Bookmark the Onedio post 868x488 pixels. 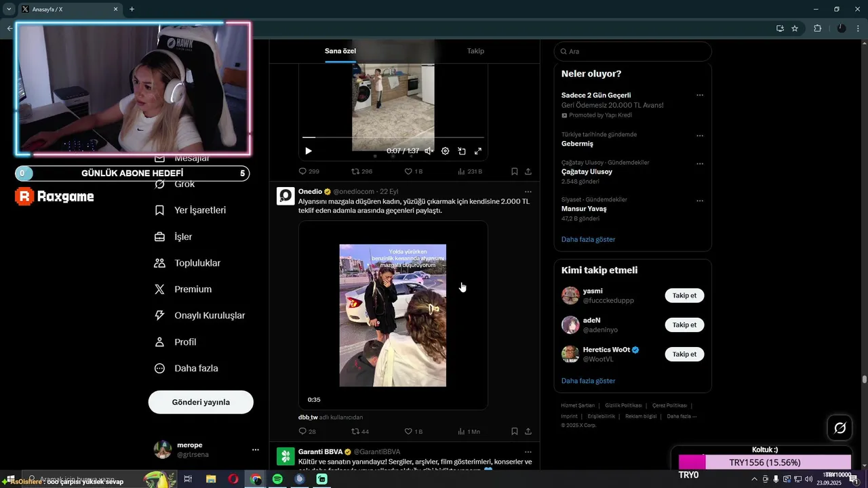coord(515,431)
